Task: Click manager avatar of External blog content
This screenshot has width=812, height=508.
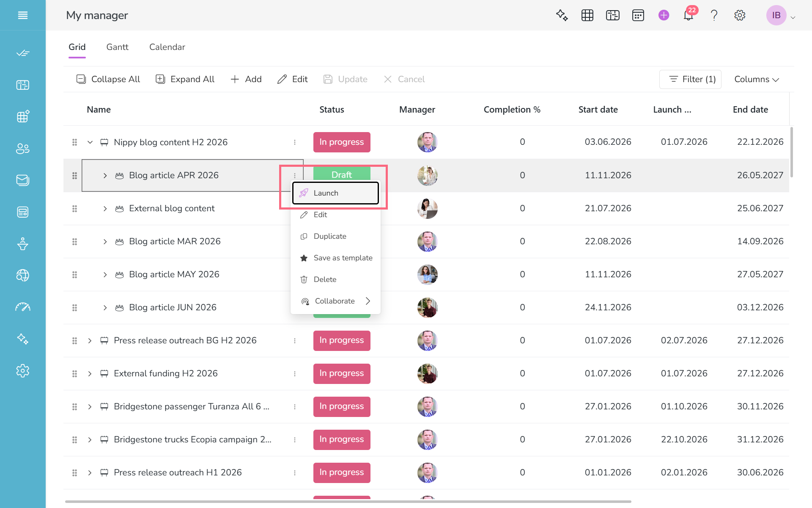Action: coord(428,209)
